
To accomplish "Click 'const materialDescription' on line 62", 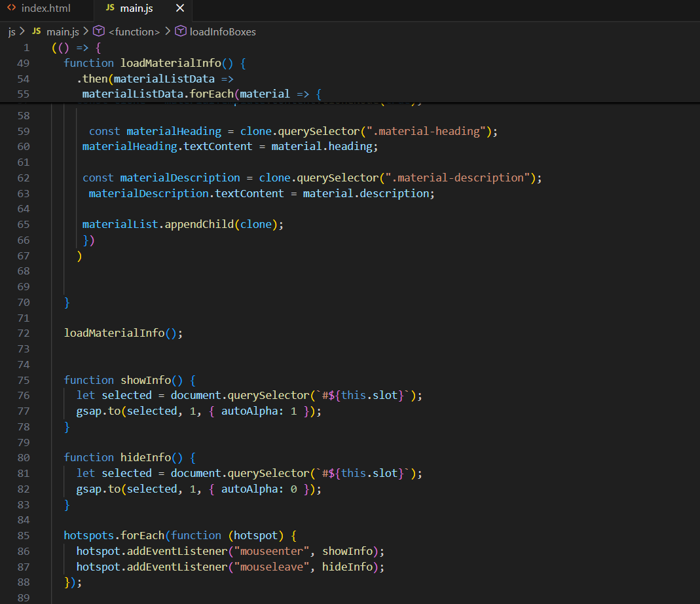I will coord(161,178).
